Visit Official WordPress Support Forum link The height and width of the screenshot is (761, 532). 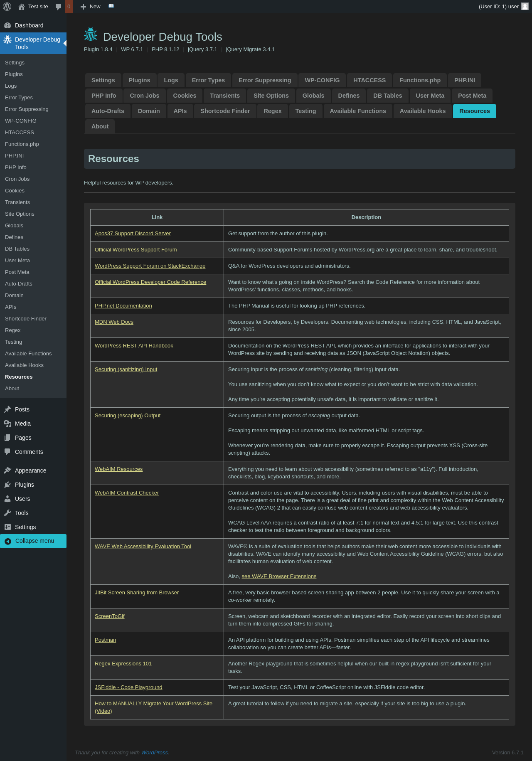pos(136,250)
